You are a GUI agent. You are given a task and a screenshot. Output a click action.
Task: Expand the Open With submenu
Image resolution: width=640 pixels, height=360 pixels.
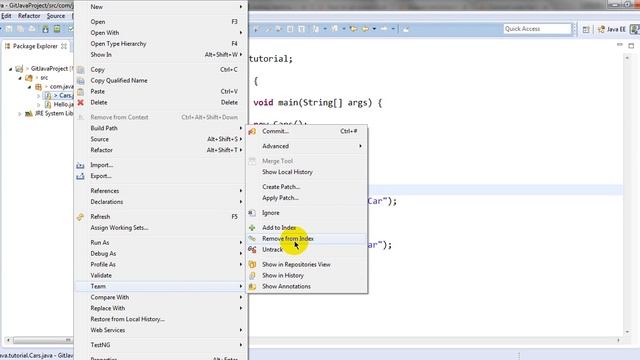point(161,33)
